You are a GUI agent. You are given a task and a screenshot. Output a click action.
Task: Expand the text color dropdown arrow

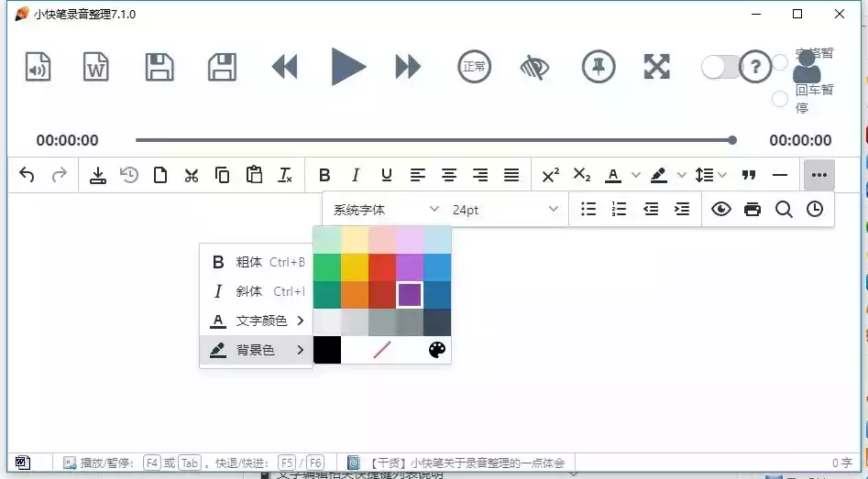636,175
